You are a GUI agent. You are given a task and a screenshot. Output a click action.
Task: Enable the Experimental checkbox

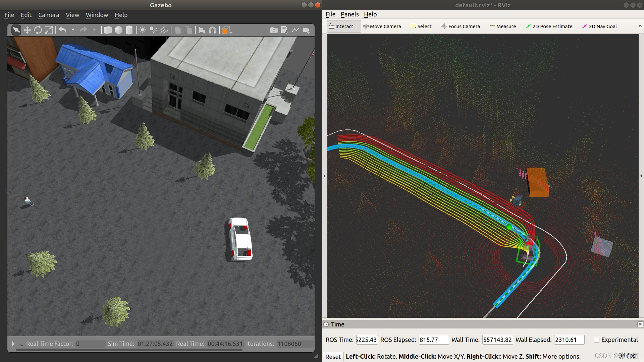[596, 340]
